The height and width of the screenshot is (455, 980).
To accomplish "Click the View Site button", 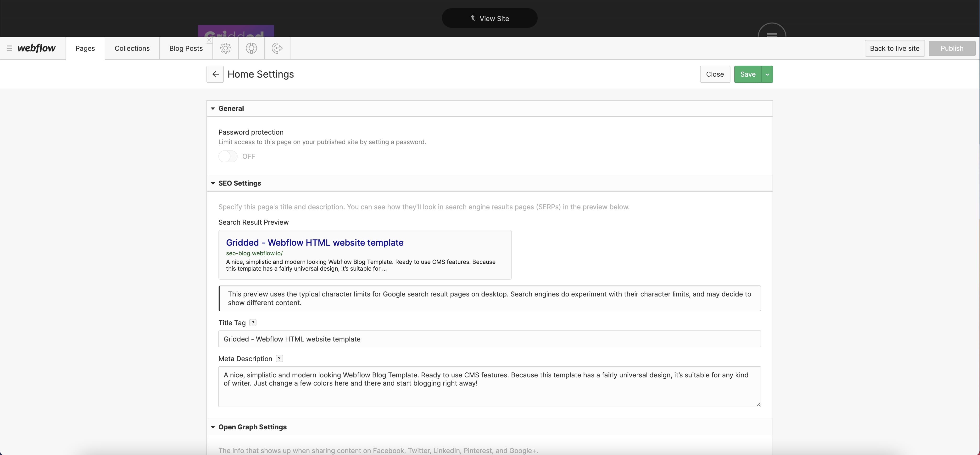I will point(489,18).
